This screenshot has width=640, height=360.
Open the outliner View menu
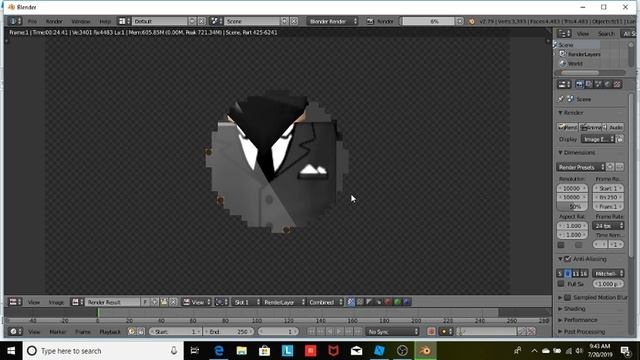pyautogui.click(x=582, y=34)
